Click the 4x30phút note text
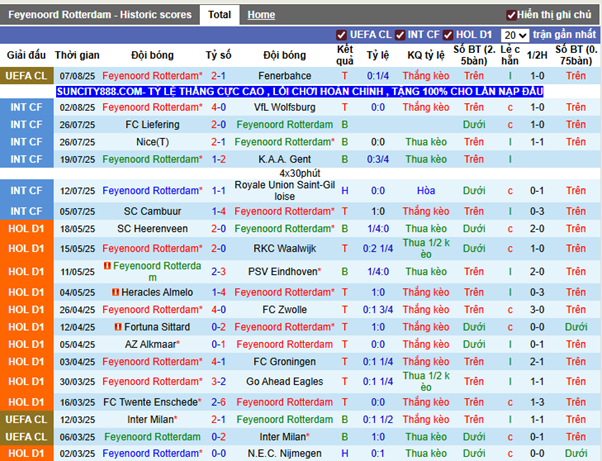The image size is (602, 461). (300, 173)
